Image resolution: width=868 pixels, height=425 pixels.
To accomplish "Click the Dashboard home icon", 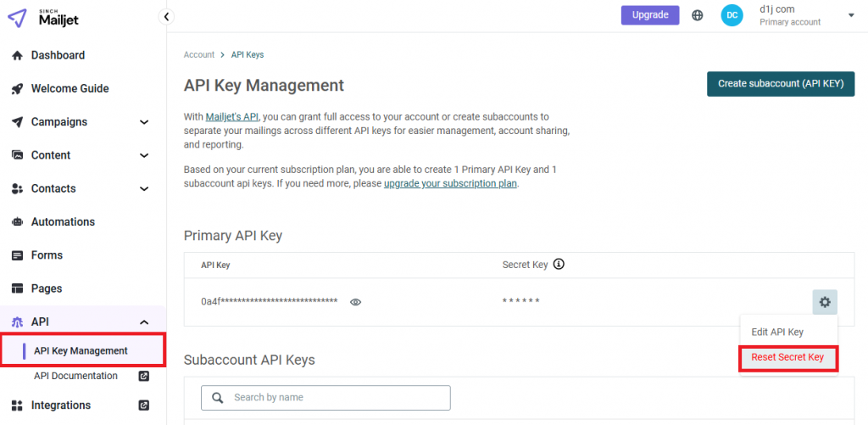I will pos(17,55).
